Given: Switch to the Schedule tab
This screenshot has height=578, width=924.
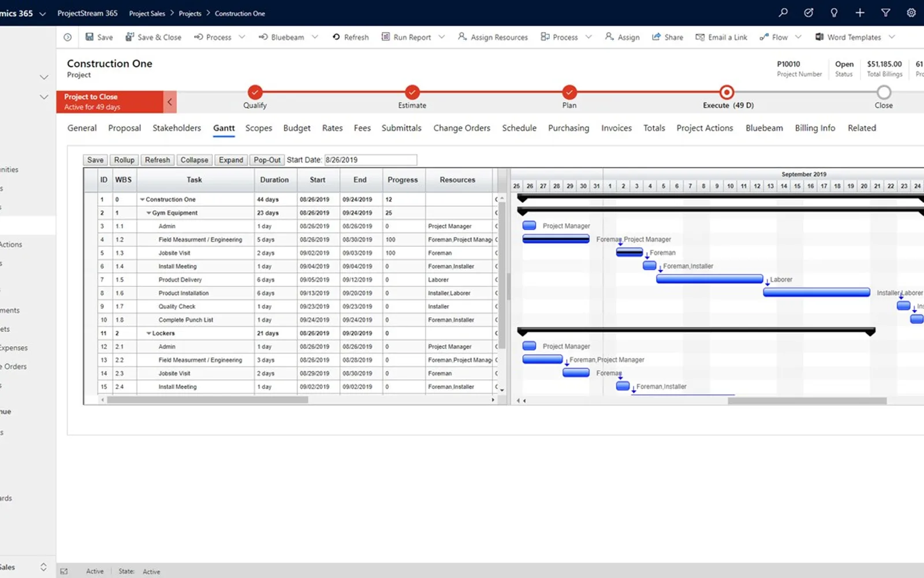Looking at the screenshot, I should coord(519,128).
